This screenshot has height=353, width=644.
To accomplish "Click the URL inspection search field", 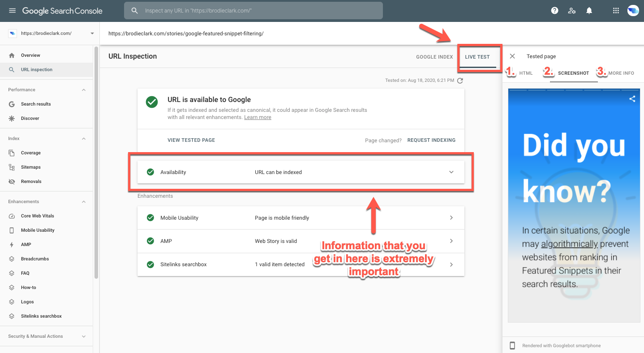I will (253, 10).
